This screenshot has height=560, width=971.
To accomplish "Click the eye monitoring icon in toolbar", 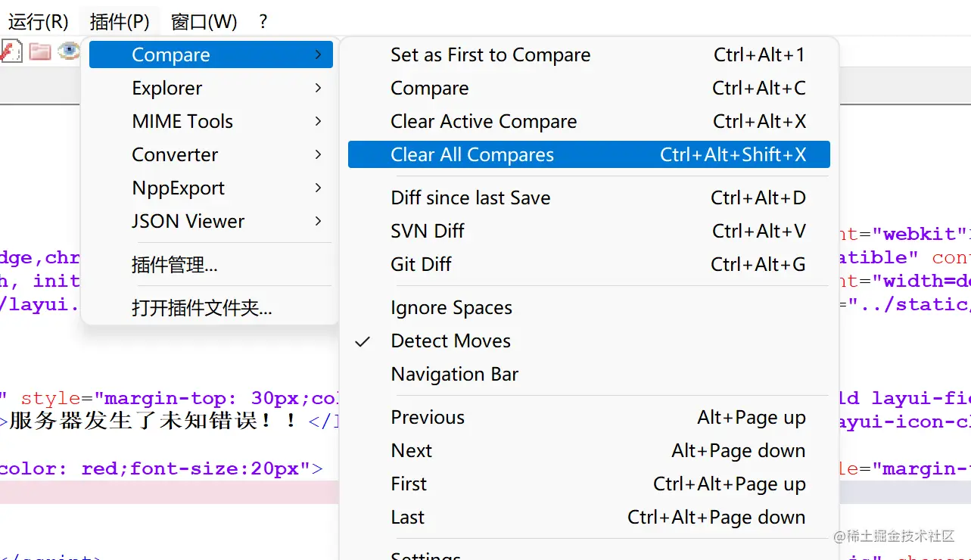I will tap(70, 51).
